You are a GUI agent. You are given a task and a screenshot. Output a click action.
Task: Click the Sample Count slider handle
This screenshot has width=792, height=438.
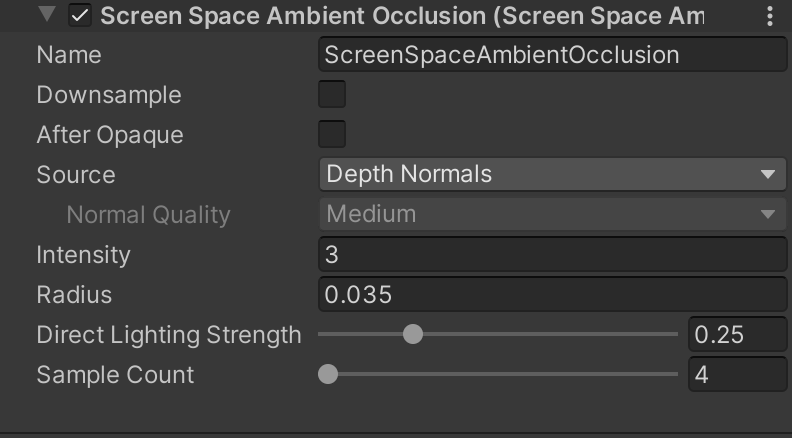click(x=327, y=375)
